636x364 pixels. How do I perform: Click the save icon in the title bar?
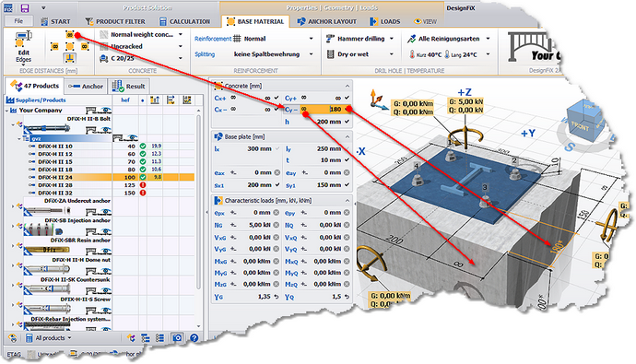[25, 7]
